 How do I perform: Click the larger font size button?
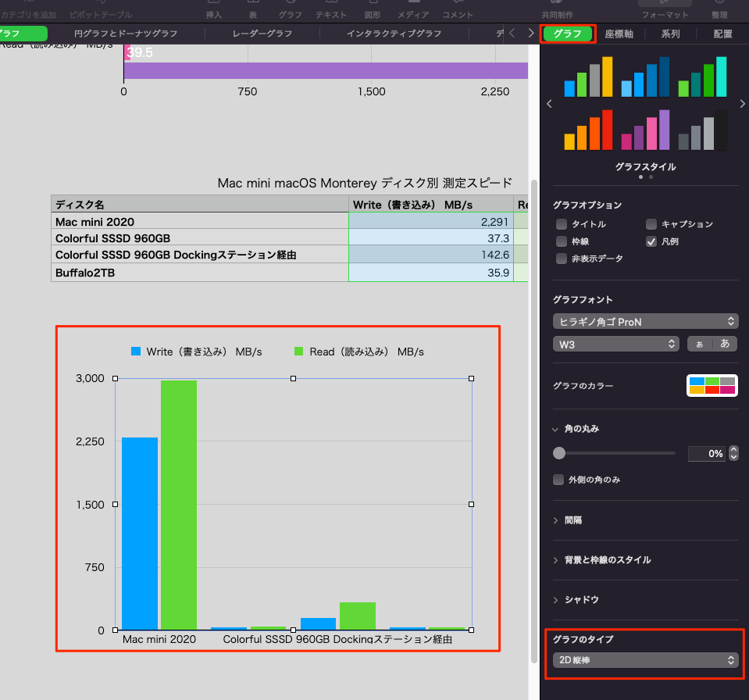click(x=725, y=344)
